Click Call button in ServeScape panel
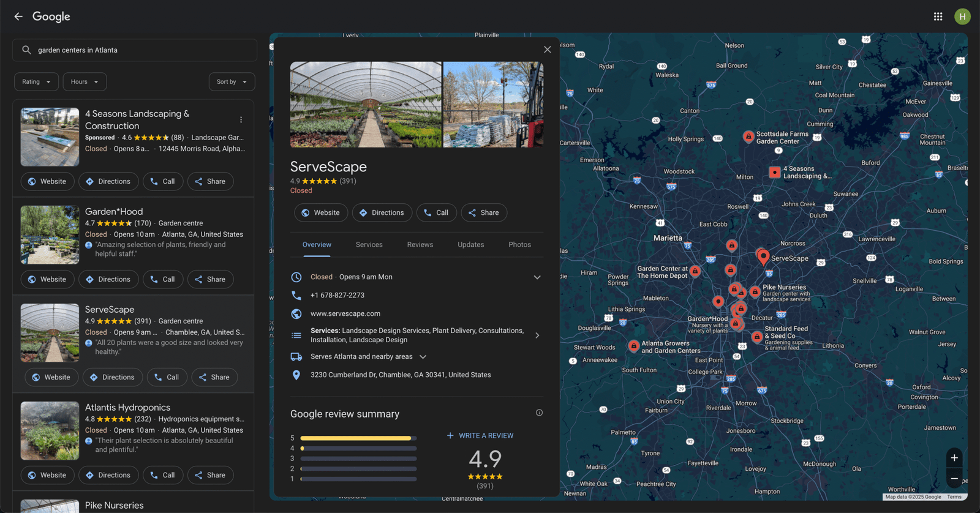Screen dimensions: 980x513 (437, 212)
